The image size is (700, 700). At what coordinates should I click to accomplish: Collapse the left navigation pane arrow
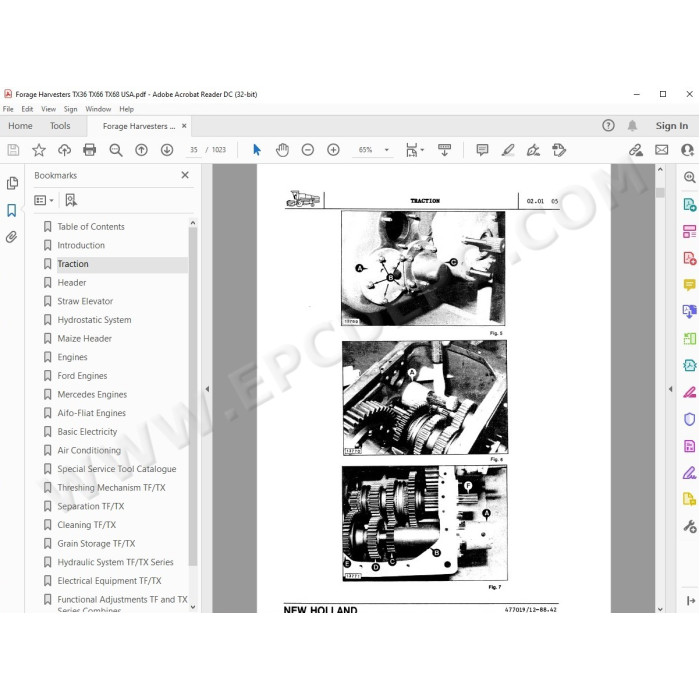click(x=207, y=389)
